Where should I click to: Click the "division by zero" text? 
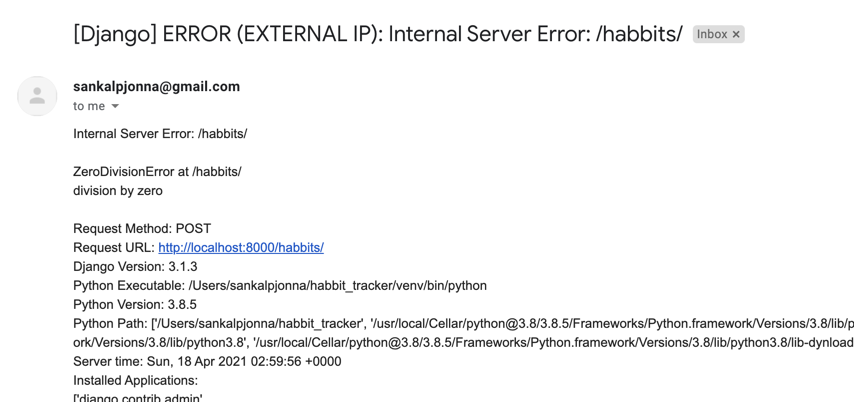pos(117,190)
